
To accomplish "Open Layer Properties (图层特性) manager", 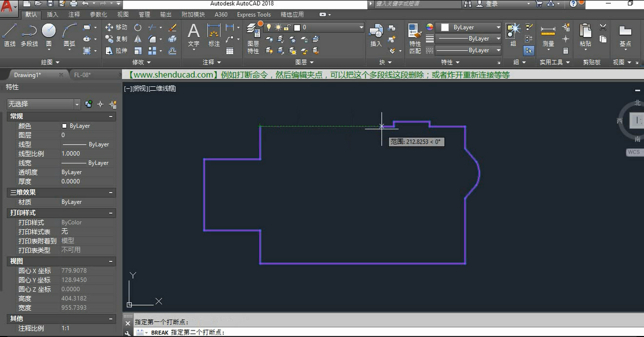I will point(253,39).
